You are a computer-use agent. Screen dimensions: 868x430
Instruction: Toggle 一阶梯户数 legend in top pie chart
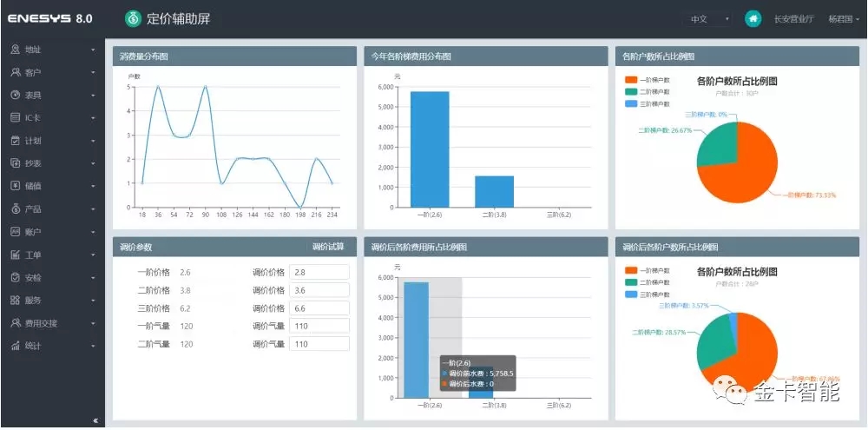pyautogui.click(x=648, y=80)
